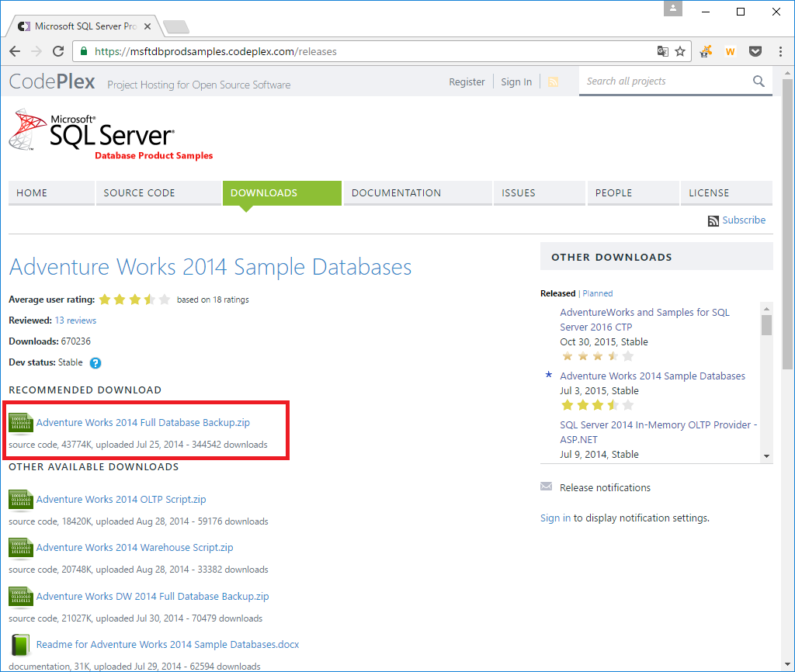The image size is (795, 672).
Task: Open Adventure Works 2014 Sample Databases sidebar link
Action: (x=652, y=376)
